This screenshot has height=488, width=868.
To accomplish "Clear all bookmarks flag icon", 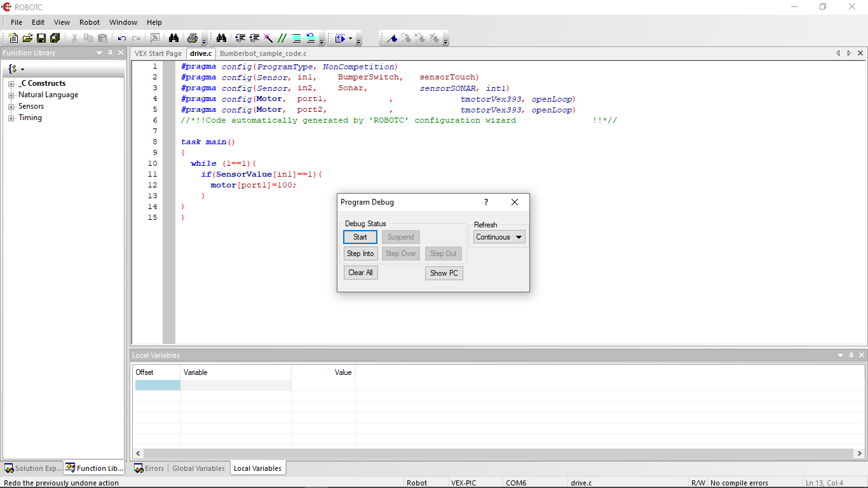I will pos(434,38).
